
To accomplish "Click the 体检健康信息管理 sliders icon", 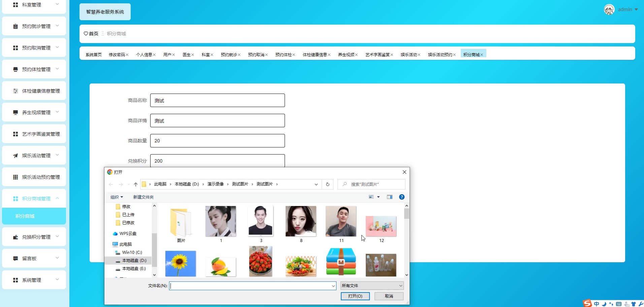I will pyautogui.click(x=15, y=91).
